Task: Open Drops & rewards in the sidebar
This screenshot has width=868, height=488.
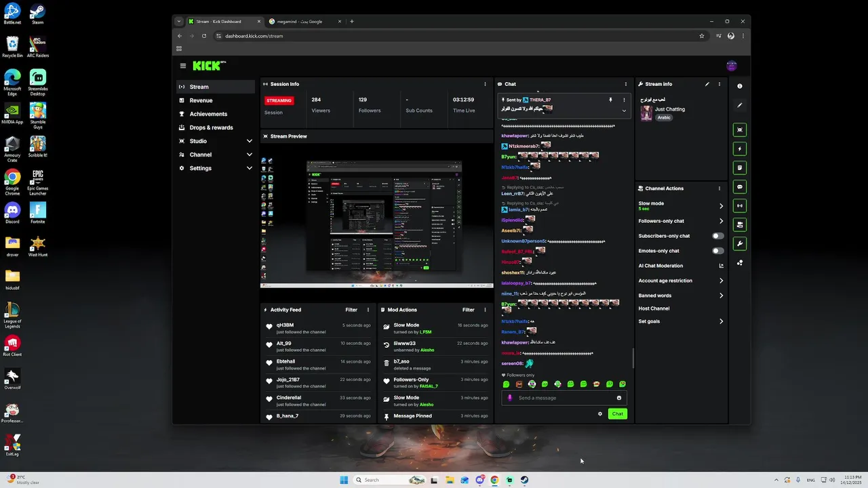Action: [x=216, y=127]
